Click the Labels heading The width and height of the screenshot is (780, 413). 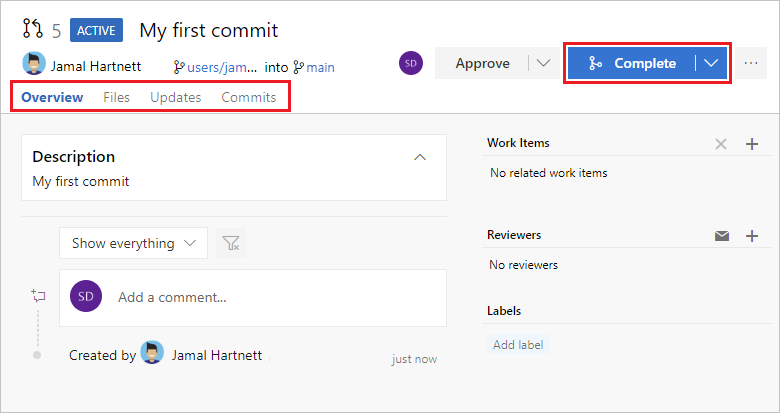point(504,311)
